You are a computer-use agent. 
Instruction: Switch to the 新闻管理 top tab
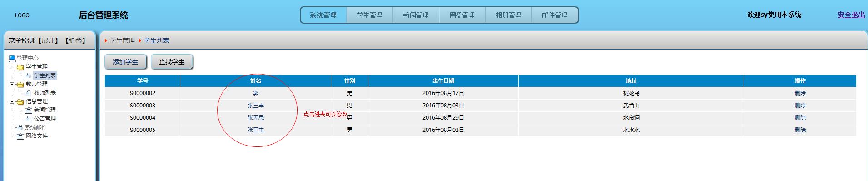pyautogui.click(x=416, y=15)
